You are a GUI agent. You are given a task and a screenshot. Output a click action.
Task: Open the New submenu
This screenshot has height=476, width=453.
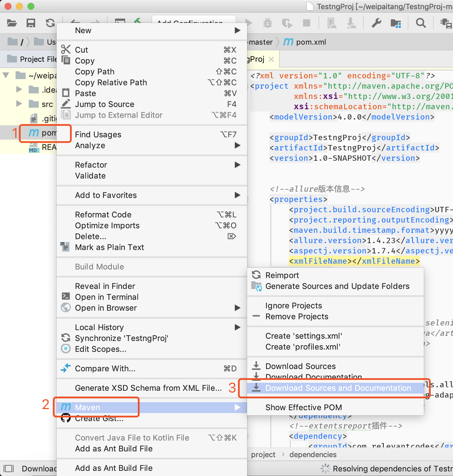pyautogui.click(x=152, y=30)
